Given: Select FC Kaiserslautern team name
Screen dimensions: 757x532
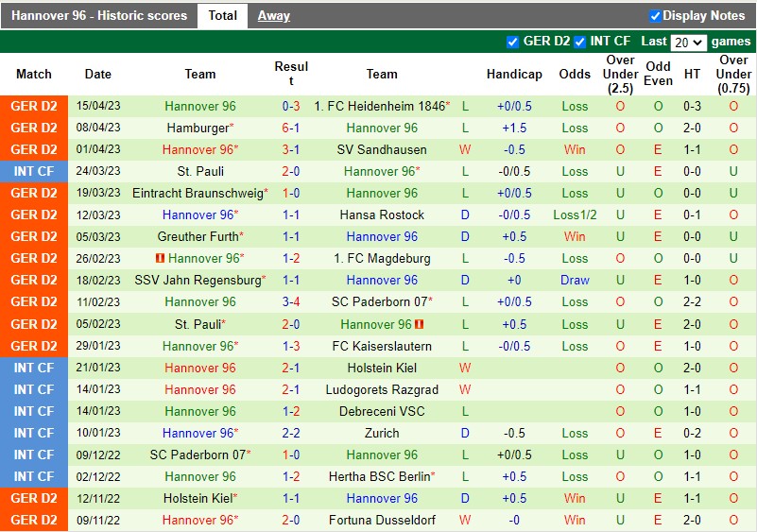Looking at the screenshot, I should pyautogui.click(x=382, y=346).
